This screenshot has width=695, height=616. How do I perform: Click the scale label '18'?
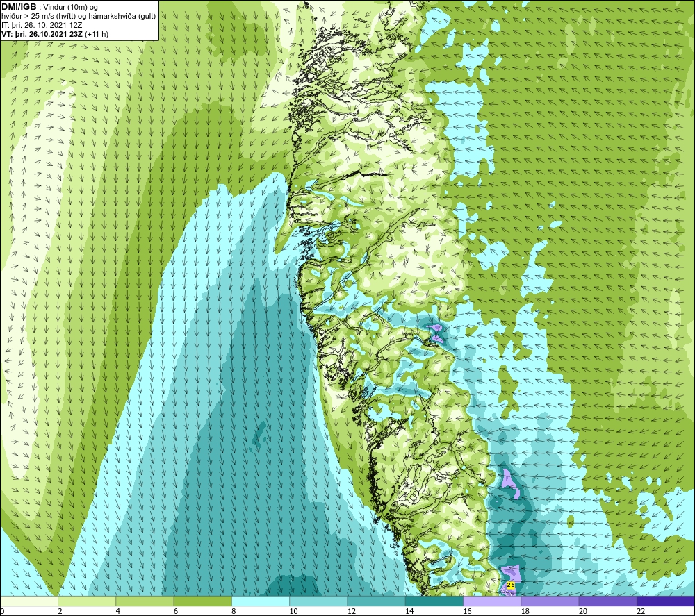(525, 611)
